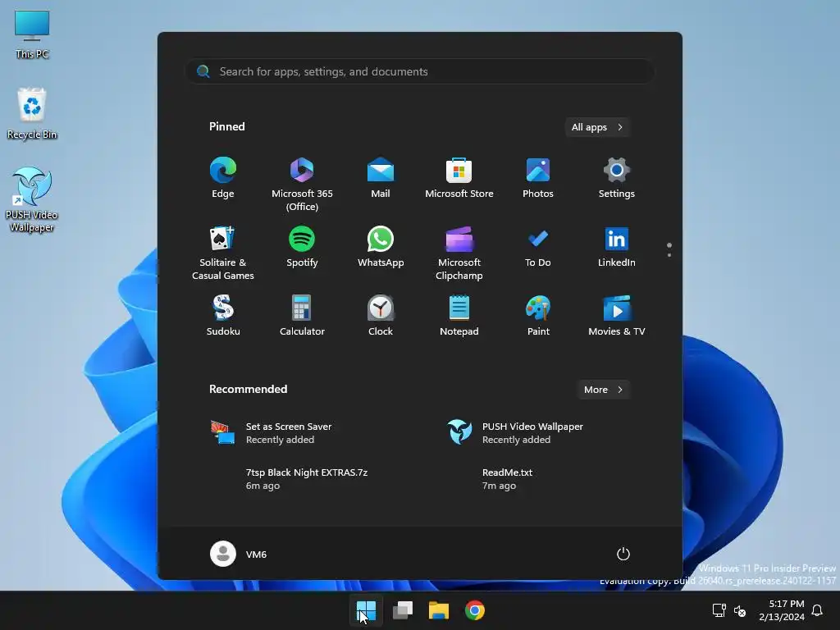Open LinkedIn from pinned apps
840x630 pixels.
[x=617, y=248]
